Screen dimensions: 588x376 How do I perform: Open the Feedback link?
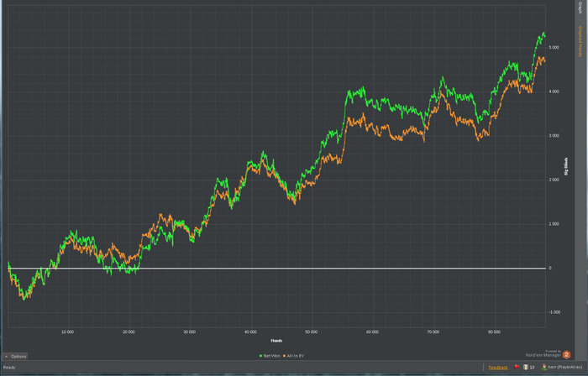(x=498, y=368)
